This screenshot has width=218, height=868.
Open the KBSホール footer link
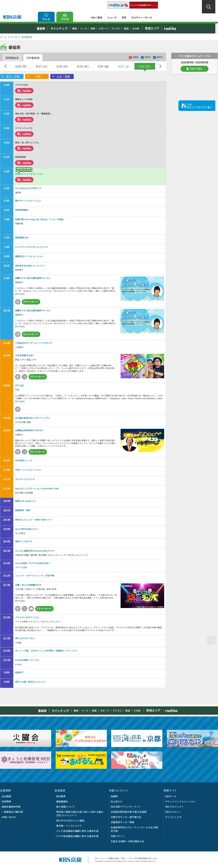pos(171,797)
